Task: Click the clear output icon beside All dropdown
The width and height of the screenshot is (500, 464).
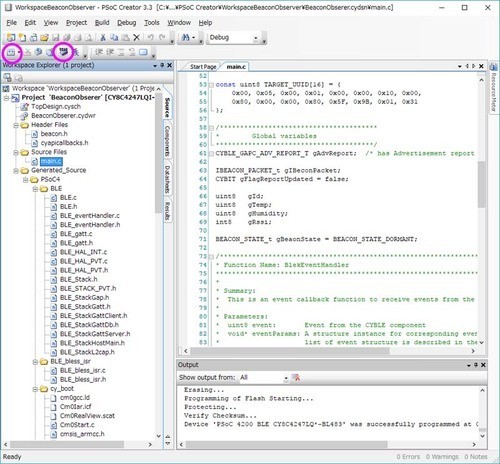Action: [296, 377]
